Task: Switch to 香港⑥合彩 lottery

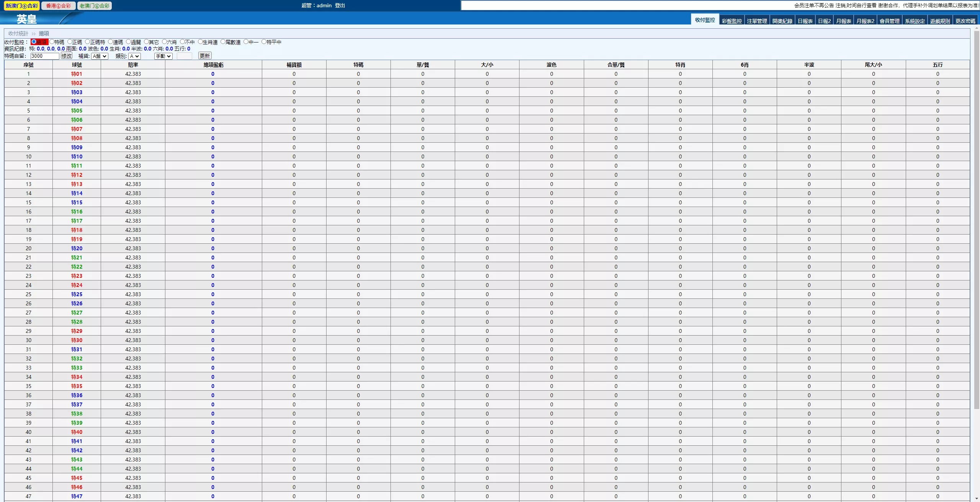Action: pyautogui.click(x=58, y=6)
